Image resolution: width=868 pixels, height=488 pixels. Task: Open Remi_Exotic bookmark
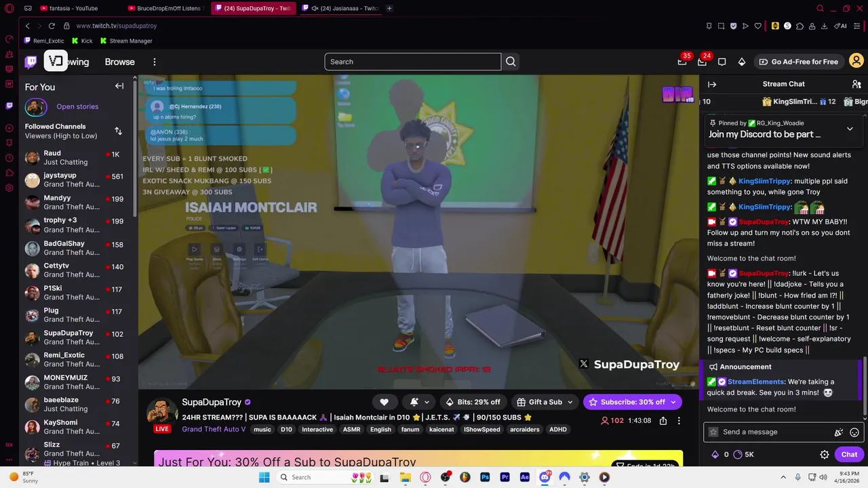44,41
